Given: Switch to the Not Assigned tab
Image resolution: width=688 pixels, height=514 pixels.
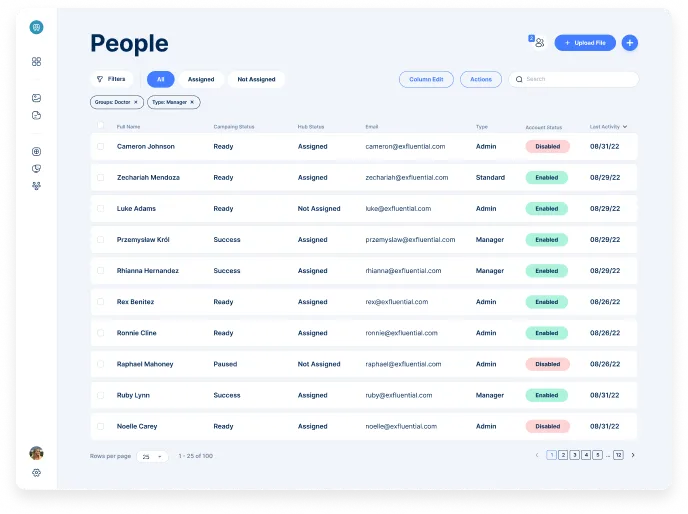Looking at the screenshot, I should (x=256, y=79).
